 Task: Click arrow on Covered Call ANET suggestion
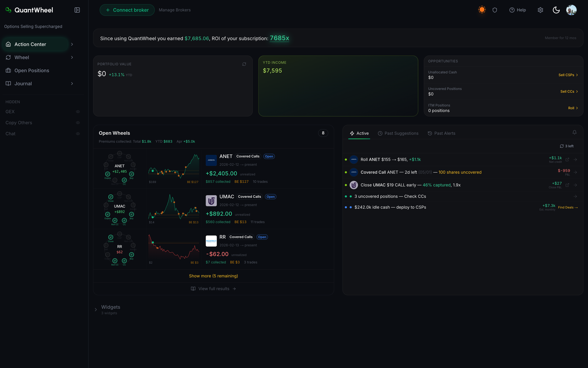tap(575, 172)
